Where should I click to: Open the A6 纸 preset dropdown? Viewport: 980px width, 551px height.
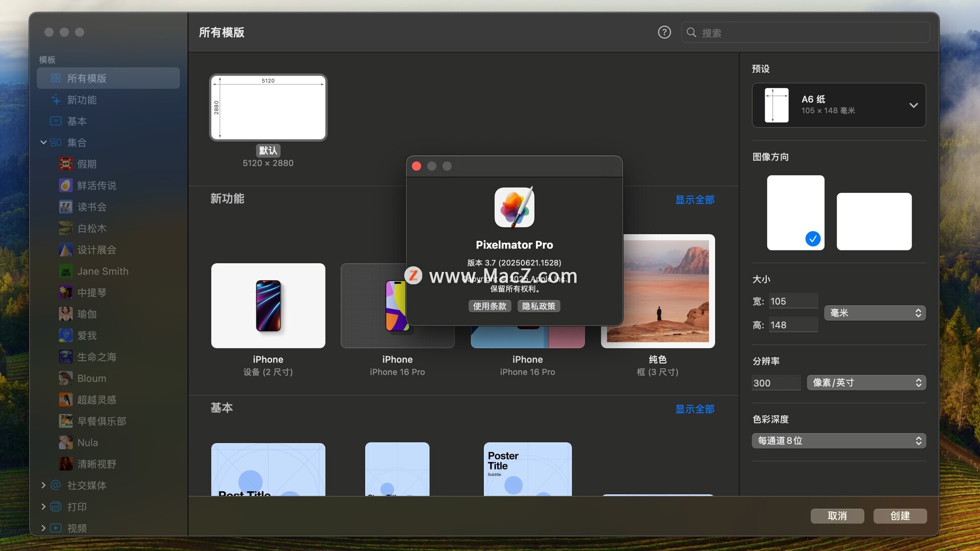tap(839, 105)
